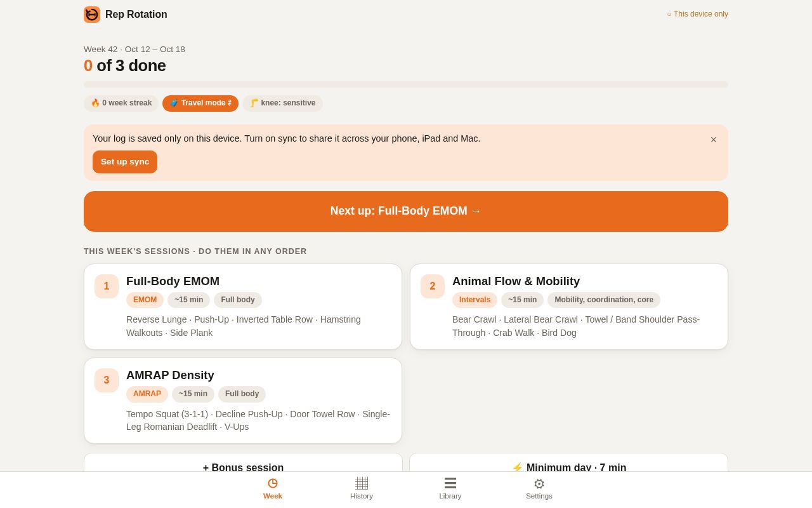The image size is (812, 508).
Task: Click the Set up sync button
Action: tap(125, 162)
